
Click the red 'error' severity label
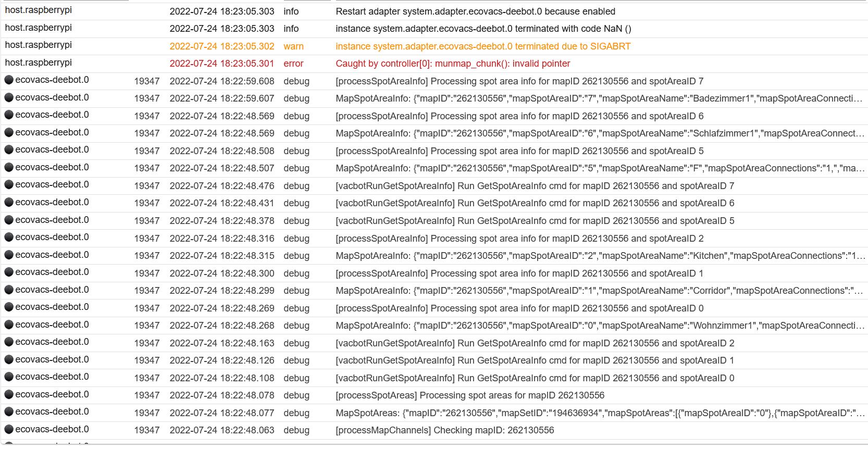293,64
